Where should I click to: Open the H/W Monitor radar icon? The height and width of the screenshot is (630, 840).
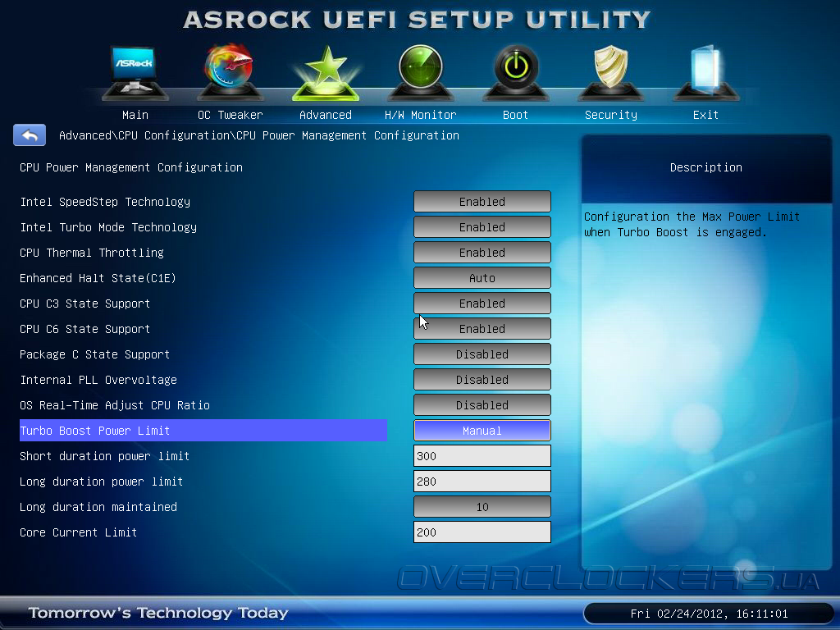click(x=421, y=72)
